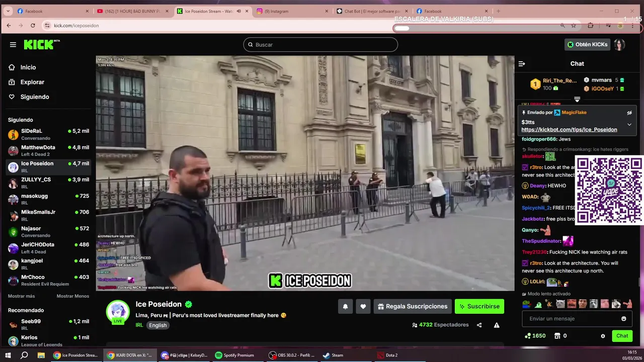Open the kickbot.com tips link

(569, 130)
